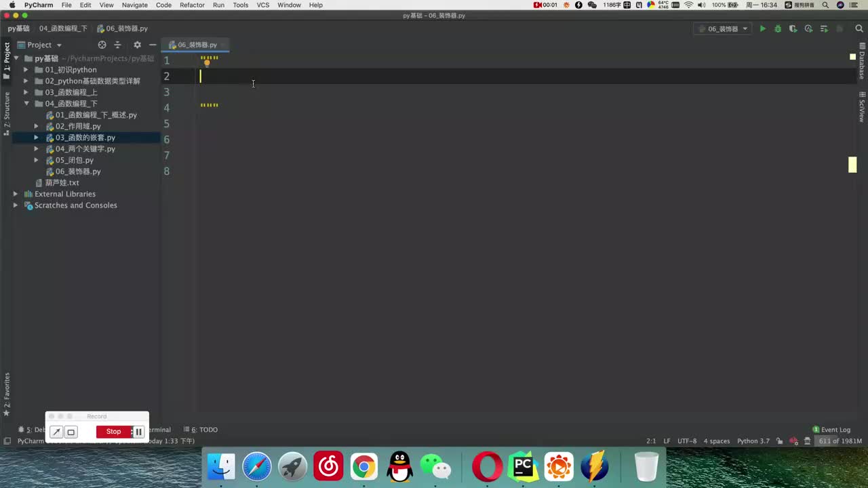The height and width of the screenshot is (488, 868).
Task: Open the Database side panel
Action: pyautogui.click(x=862, y=62)
